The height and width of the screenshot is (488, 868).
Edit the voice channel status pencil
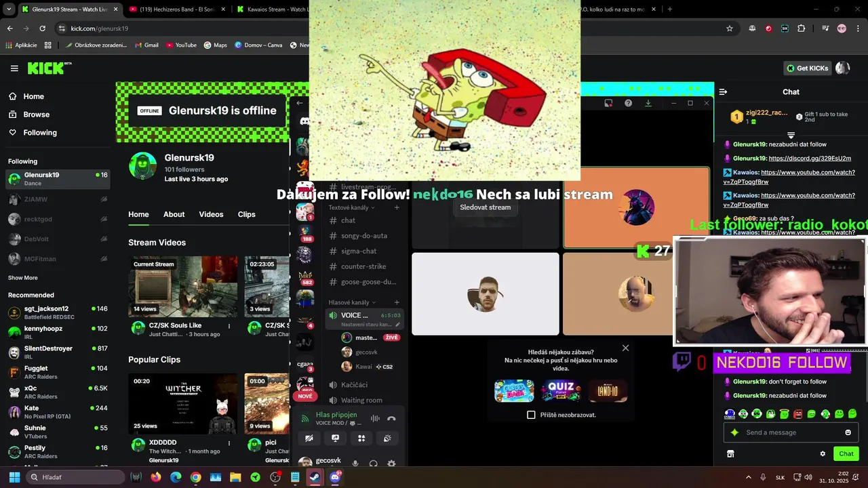(x=398, y=325)
